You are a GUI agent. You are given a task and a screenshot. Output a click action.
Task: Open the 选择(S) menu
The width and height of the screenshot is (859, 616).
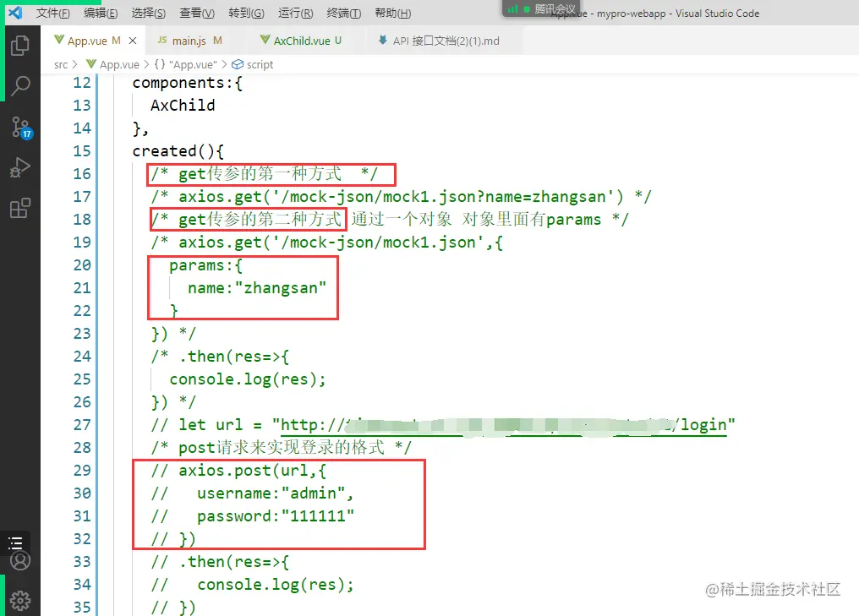(x=149, y=14)
